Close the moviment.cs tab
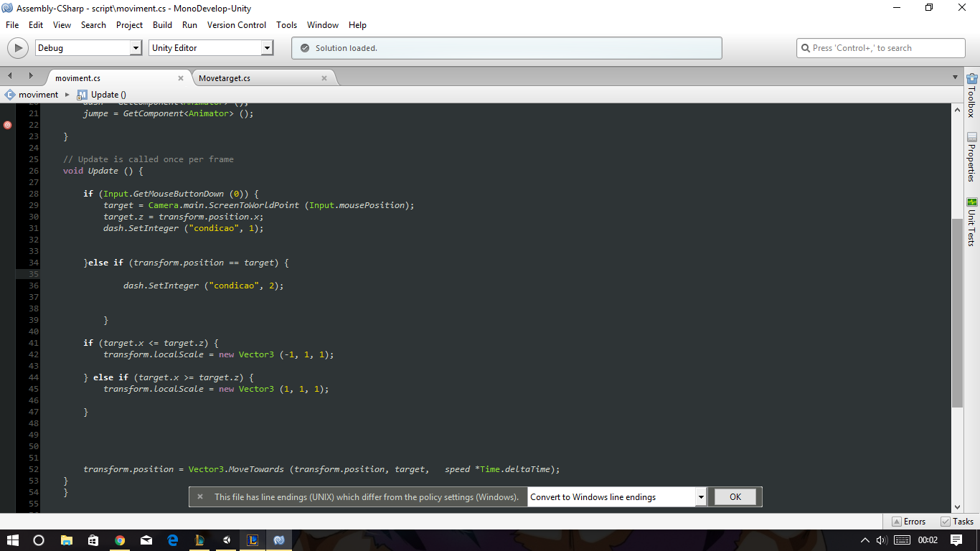The image size is (980, 551). coord(180,78)
